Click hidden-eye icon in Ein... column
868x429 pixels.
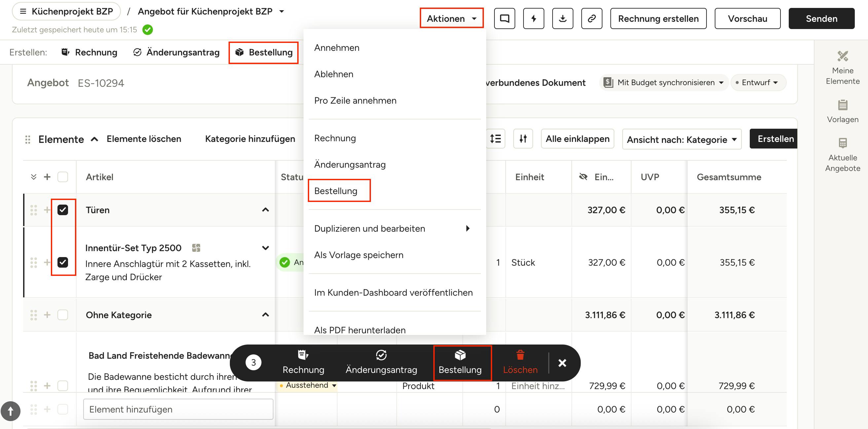pyautogui.click(x=583, y=177)
